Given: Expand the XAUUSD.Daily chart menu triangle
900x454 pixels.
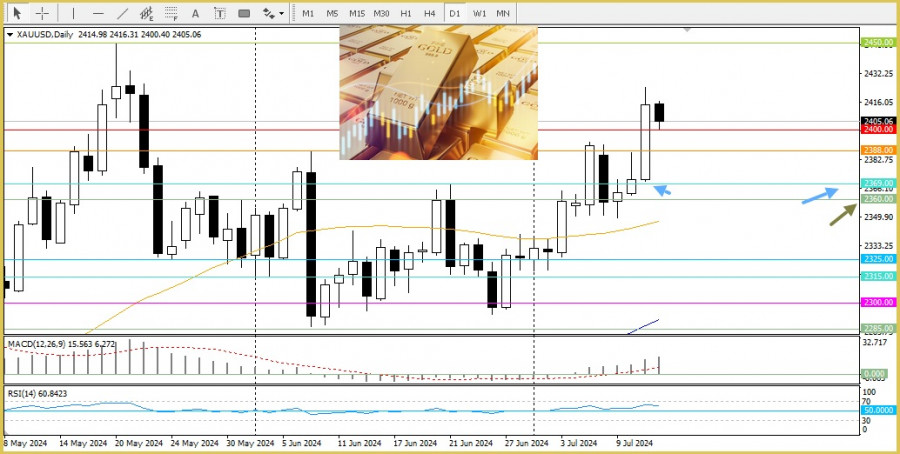Looking at the screenshot, I should tap(10, 34).
